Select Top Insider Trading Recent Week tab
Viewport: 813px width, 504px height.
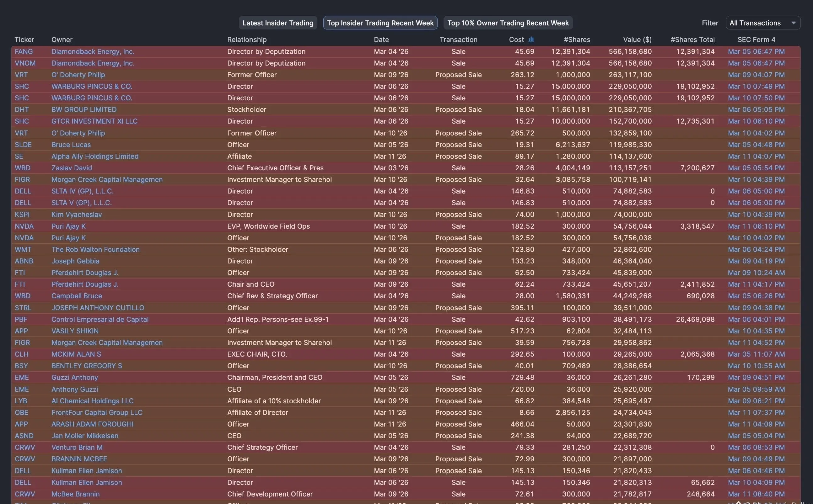[x=380, y=23]
